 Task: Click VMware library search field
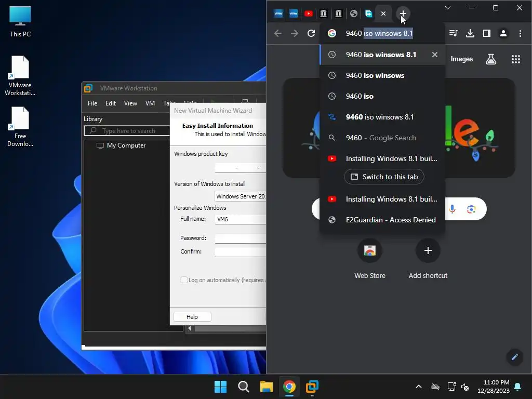(x=127, y=131)
